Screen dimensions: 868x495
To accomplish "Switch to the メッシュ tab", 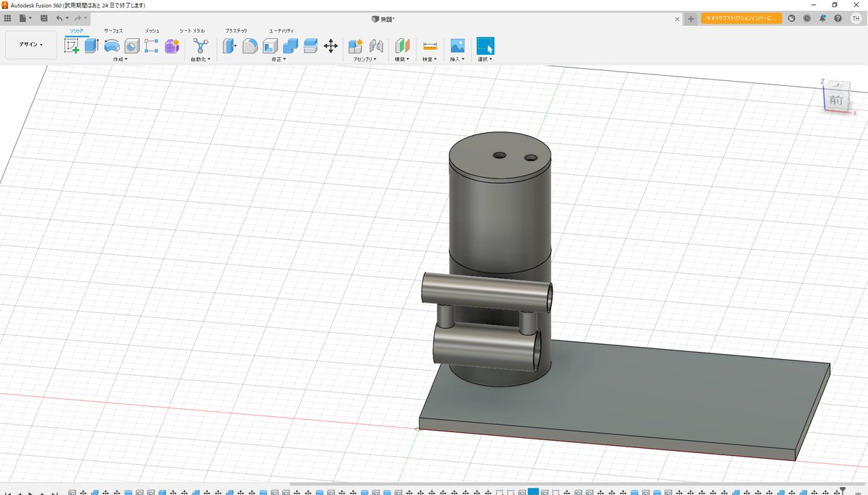I will pos(152,31).
